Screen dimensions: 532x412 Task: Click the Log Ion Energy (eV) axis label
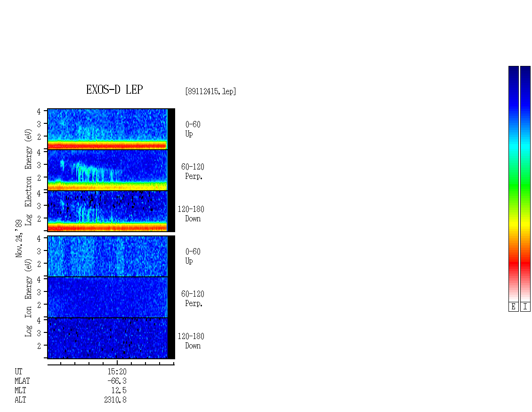[x=29, y=298]
